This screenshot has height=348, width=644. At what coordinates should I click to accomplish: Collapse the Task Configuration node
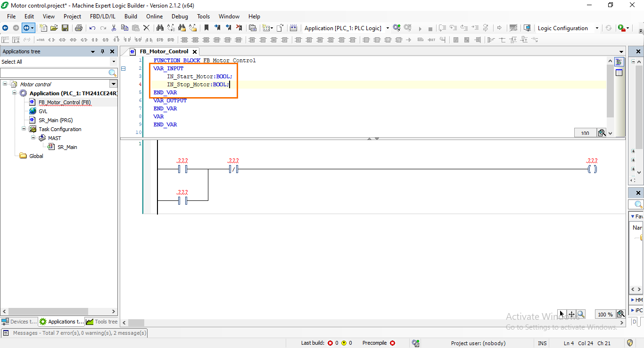[x=24, y=129]
